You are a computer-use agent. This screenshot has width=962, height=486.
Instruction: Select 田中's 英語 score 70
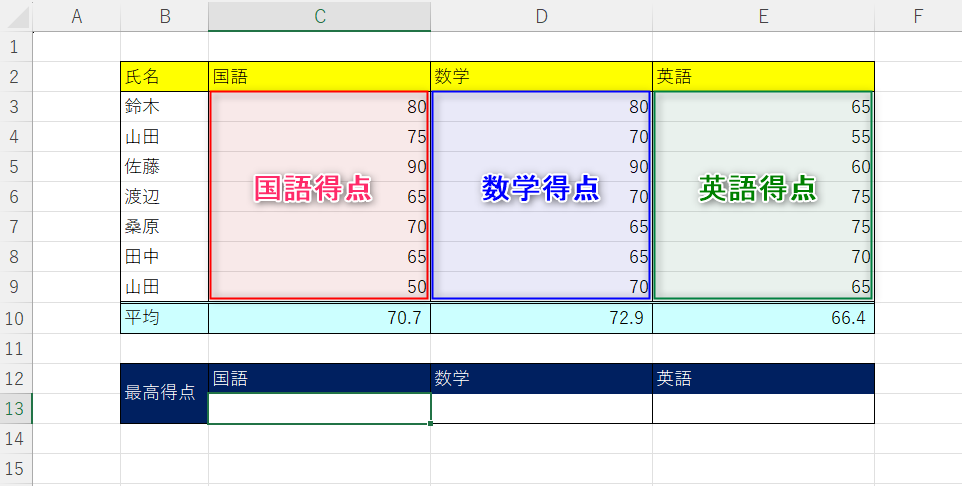click(763, 257)
